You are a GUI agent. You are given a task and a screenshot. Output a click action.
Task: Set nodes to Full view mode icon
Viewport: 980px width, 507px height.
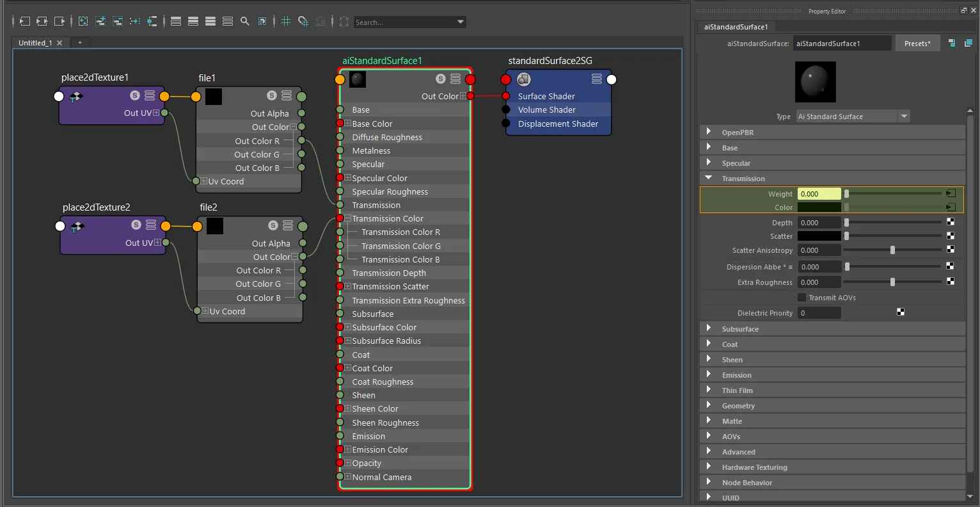[210, 21]
